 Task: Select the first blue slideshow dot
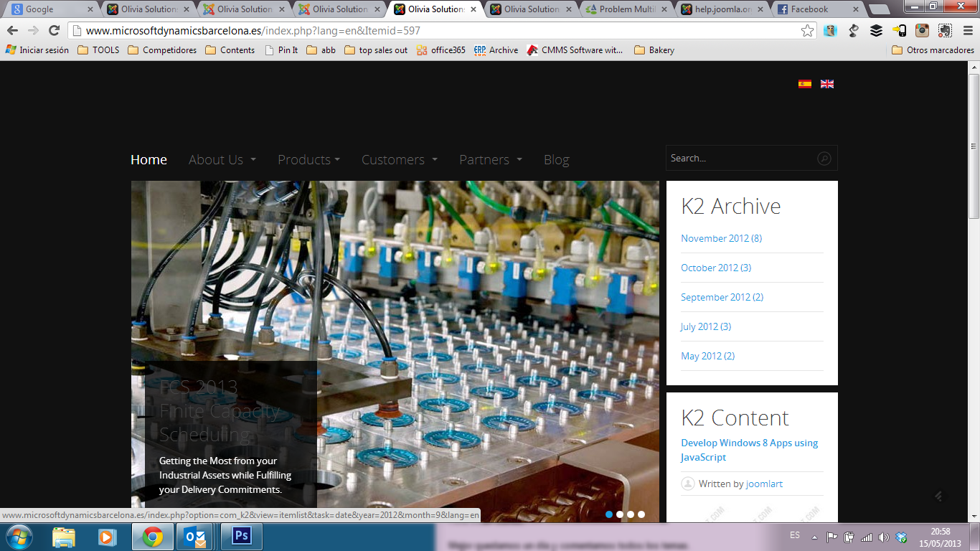point(609,514)
